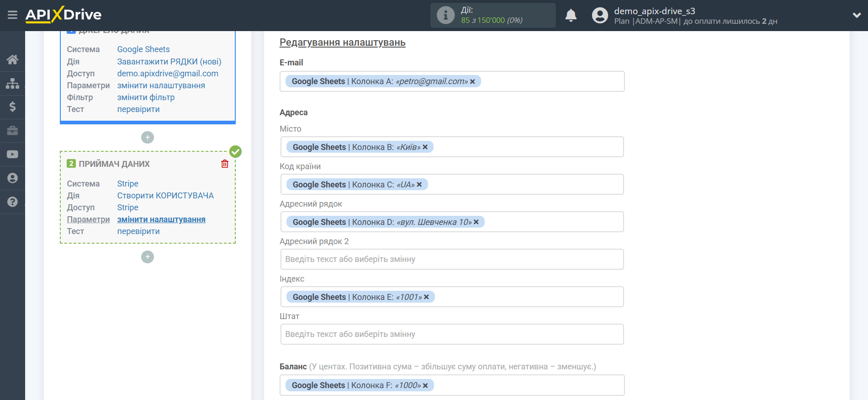The height and width of the screenshot is (400, 868).
Task: Click Створити КОРИСТУВАЧА action link
Action: coord(165,195)
